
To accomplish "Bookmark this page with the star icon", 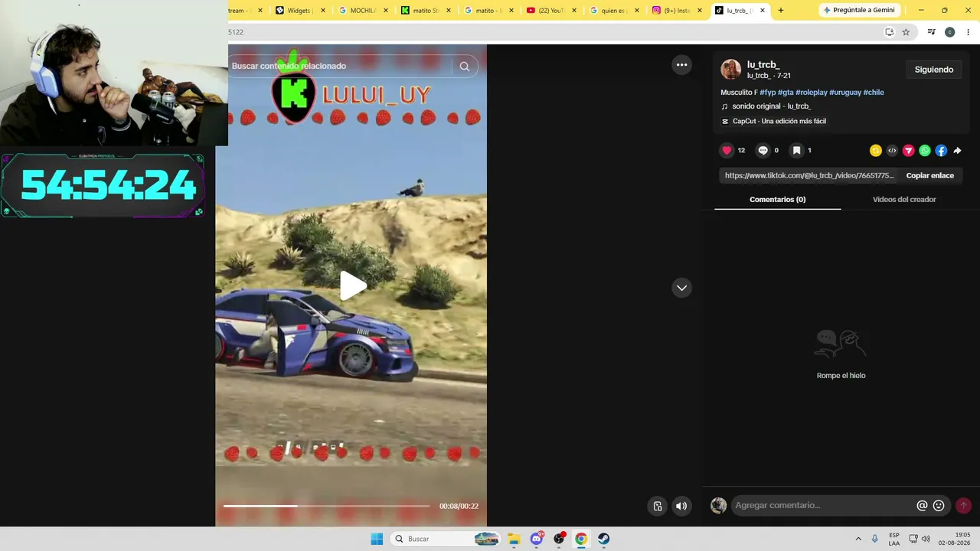I will click(x=906, y=32).
